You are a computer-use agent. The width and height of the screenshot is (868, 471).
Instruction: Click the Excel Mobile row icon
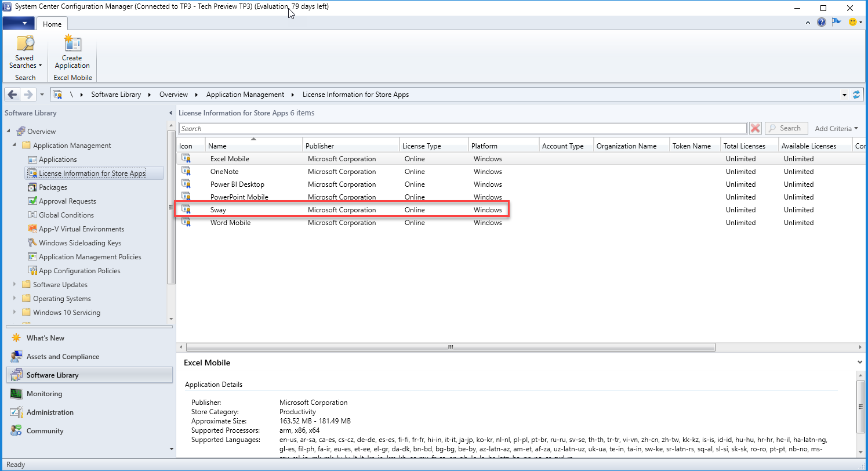coord(186,158)
